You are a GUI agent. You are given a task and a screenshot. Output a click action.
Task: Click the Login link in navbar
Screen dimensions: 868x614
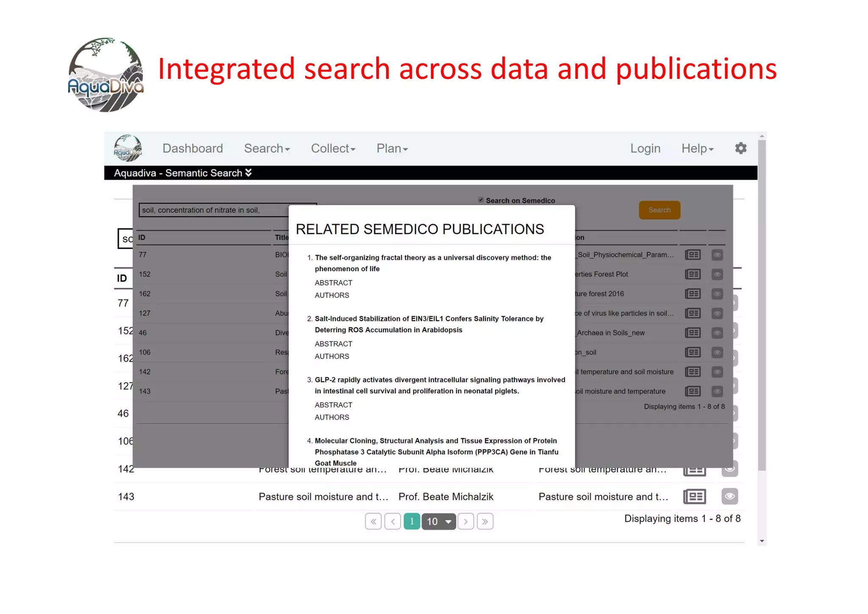[645, 148]
